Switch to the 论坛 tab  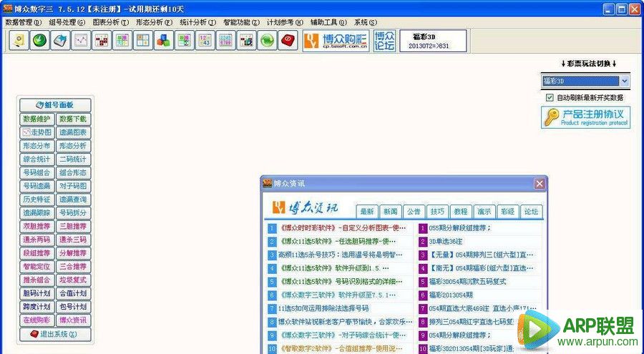pyautogui.click(x=531, y=212)
